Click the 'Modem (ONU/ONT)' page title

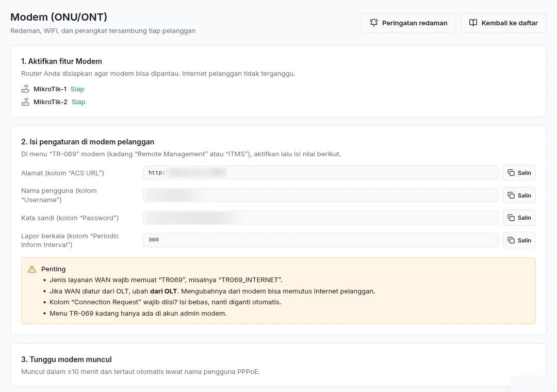tap(59, 17)
